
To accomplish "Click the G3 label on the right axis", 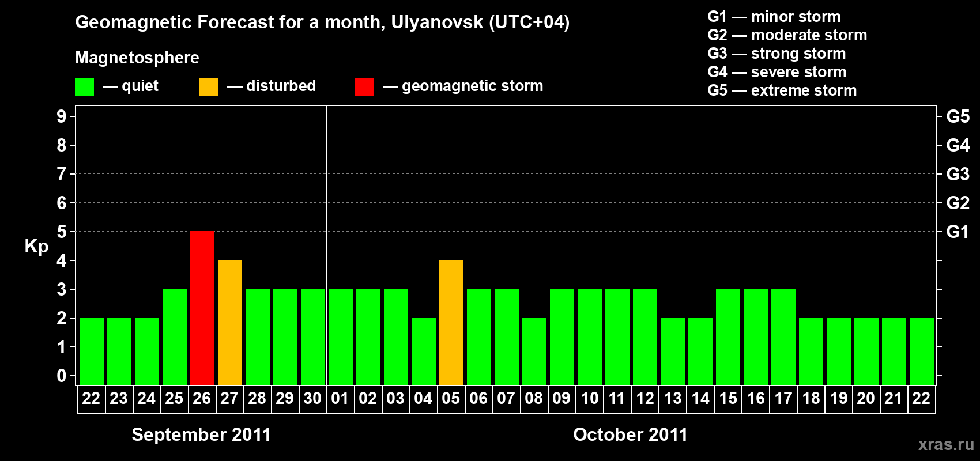I will pyautogui.click(x=958, y=174).
